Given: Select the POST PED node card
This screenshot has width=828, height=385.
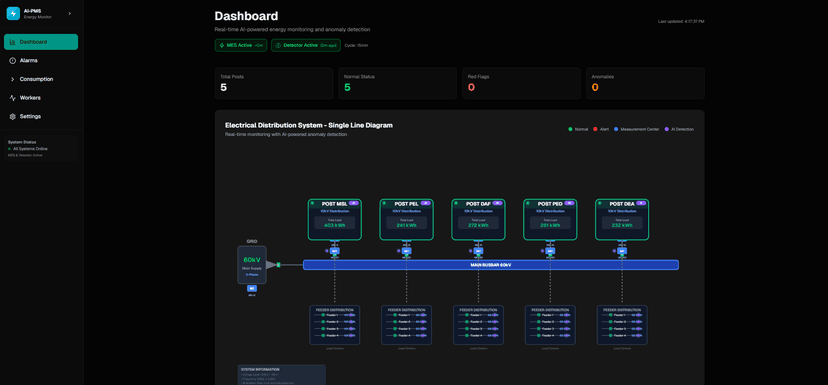Looking at the screenshot, I should pyautogui.click(x=550, y=220).
